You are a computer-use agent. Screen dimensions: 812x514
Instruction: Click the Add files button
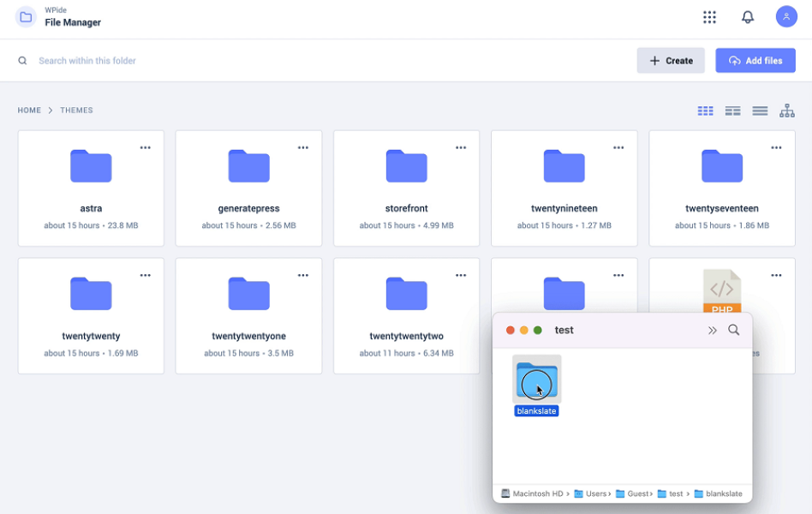755,60
